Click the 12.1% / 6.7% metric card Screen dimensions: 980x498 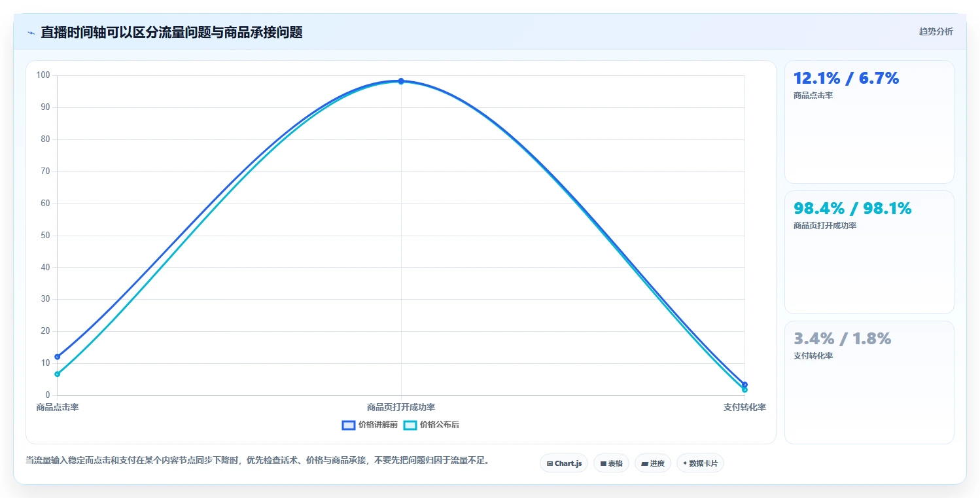point(869,122)
